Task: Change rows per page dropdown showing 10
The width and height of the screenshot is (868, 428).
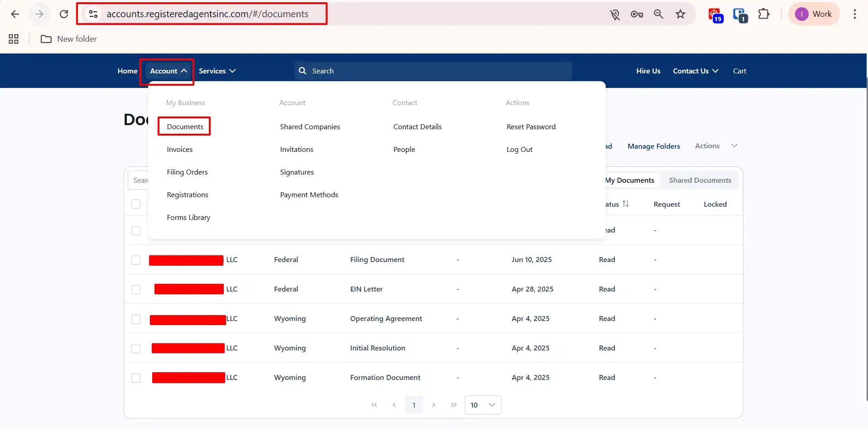Action: tap(482, 405)
